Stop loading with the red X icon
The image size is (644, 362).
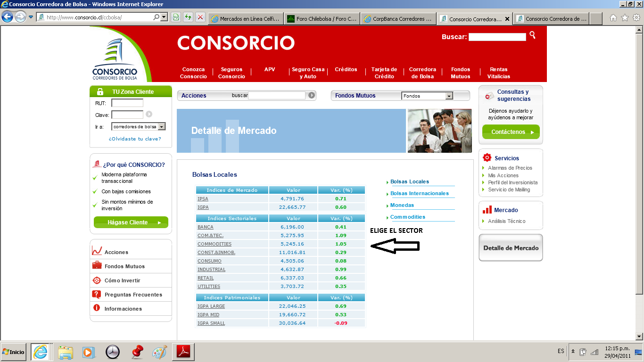(x=200, y=17)
